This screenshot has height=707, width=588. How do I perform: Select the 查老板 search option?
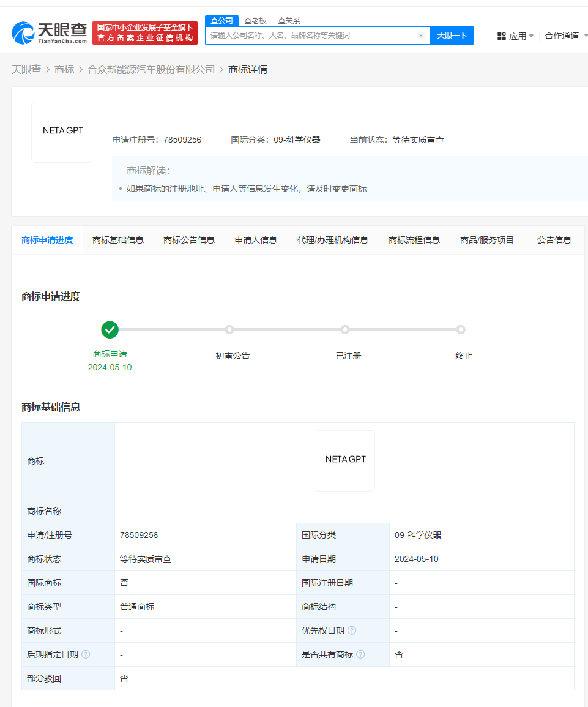click(x=255, y=20)
